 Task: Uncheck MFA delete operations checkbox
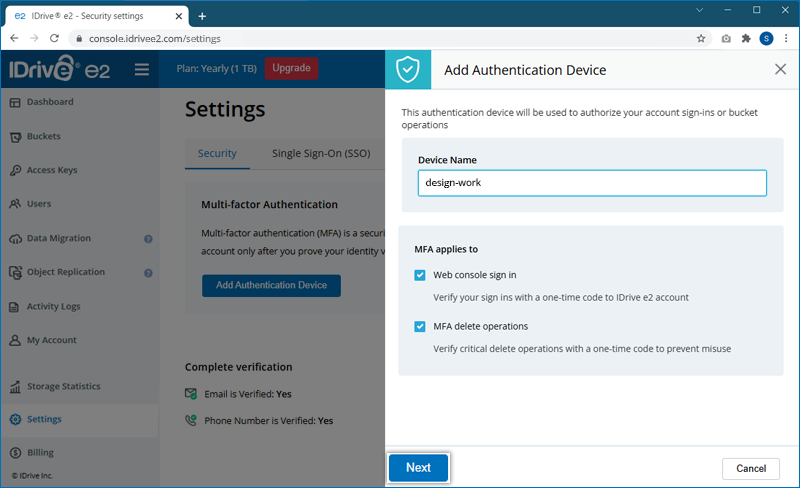pos(420,326)
